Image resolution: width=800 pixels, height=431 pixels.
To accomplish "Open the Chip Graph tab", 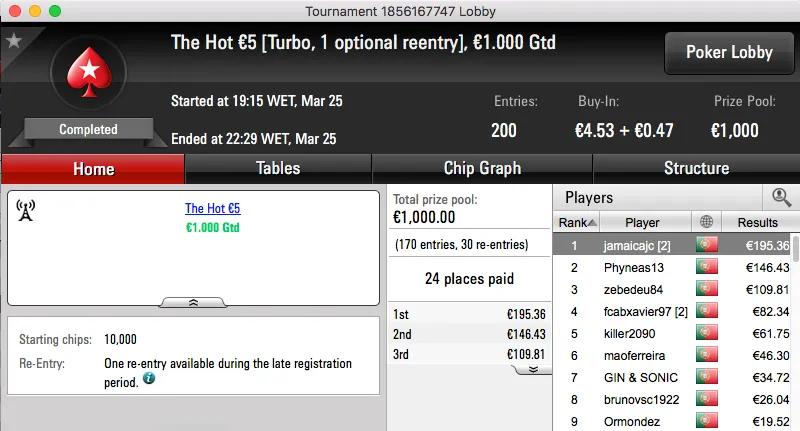I will (x=482, y=169).
